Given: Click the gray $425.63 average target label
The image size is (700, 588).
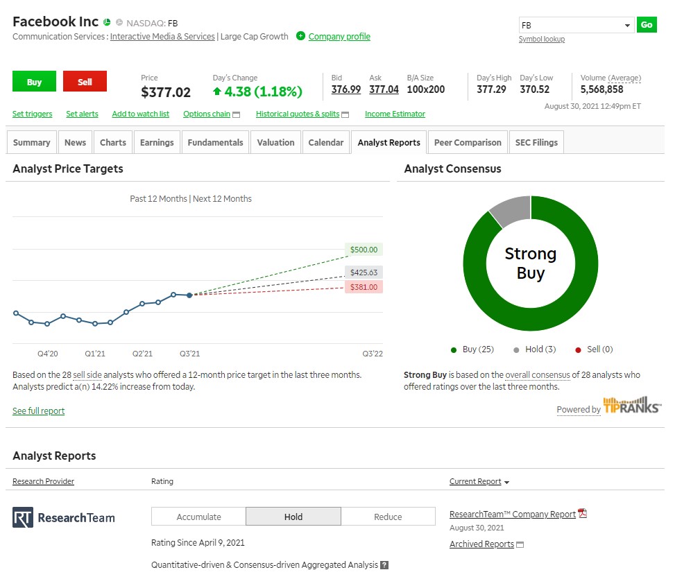Looking at the screenshot, I should (364, 272).
